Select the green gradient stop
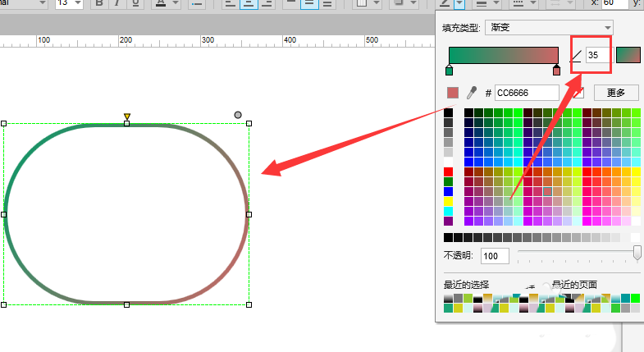This screenshot has height=352, width=644. click(450, 71)
